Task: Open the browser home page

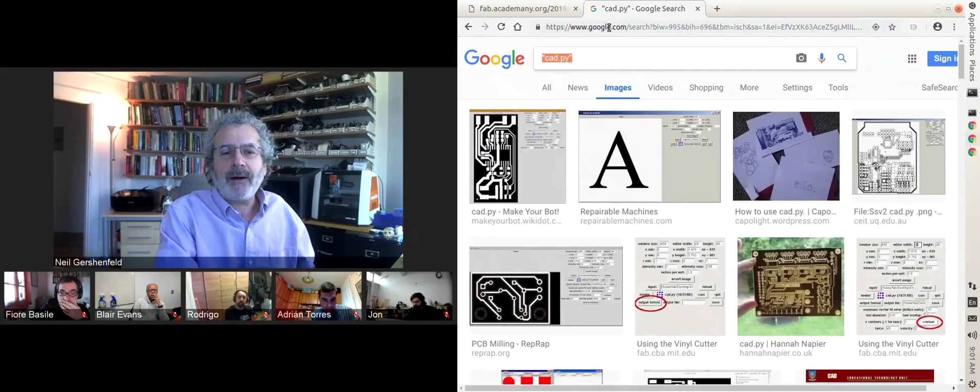Action: click(517, 27)
